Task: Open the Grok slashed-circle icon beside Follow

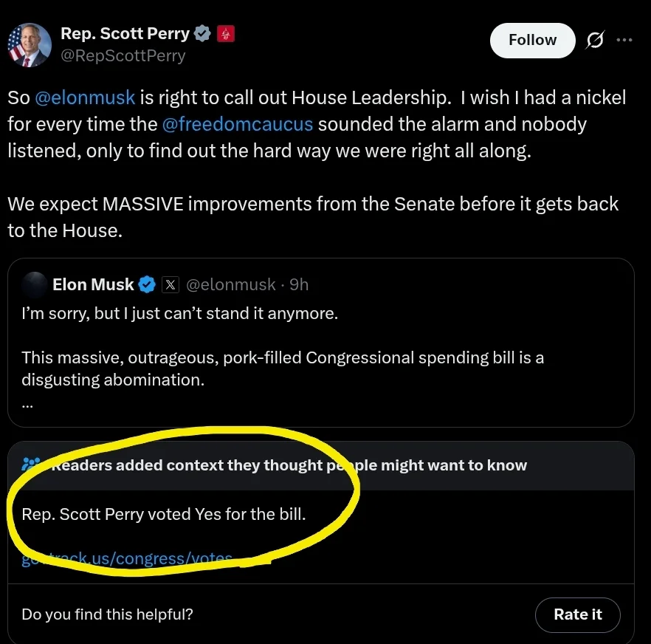Action: pyautogui.click(x=594, y=41)
